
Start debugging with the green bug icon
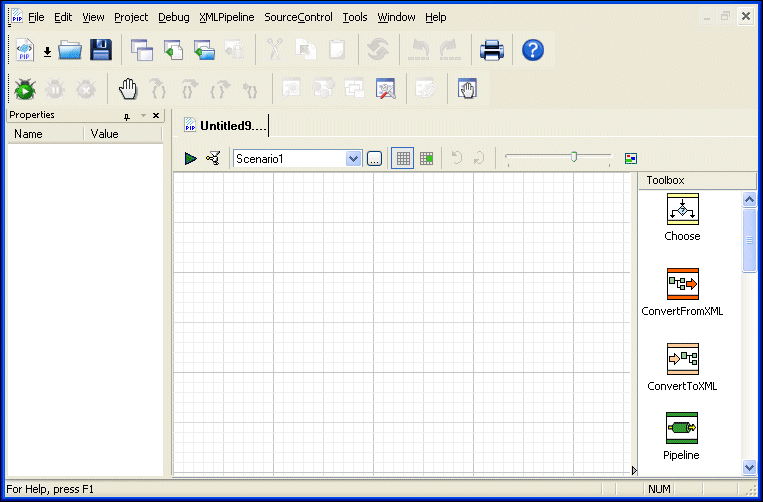pyautogui.click(x=25, y=90)
